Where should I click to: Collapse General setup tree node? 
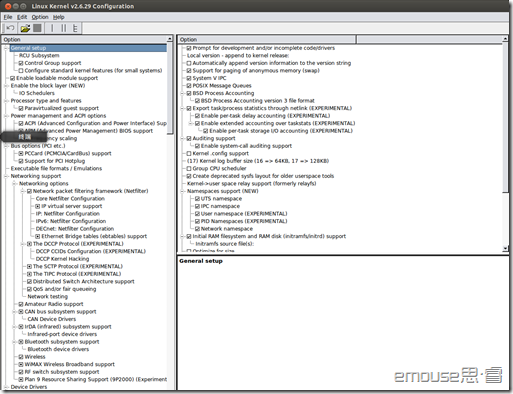pos(6,48)
